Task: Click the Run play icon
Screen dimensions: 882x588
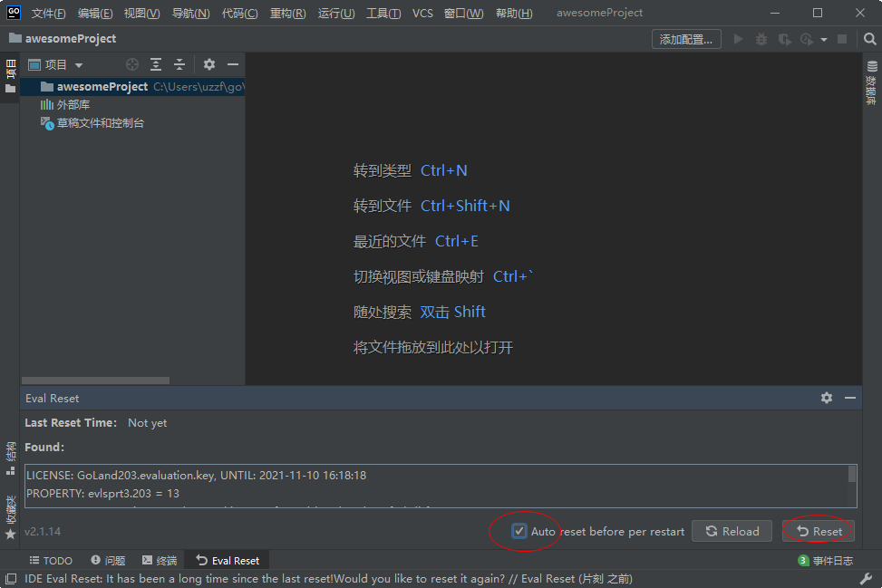Action: click(x=739, y=39)
